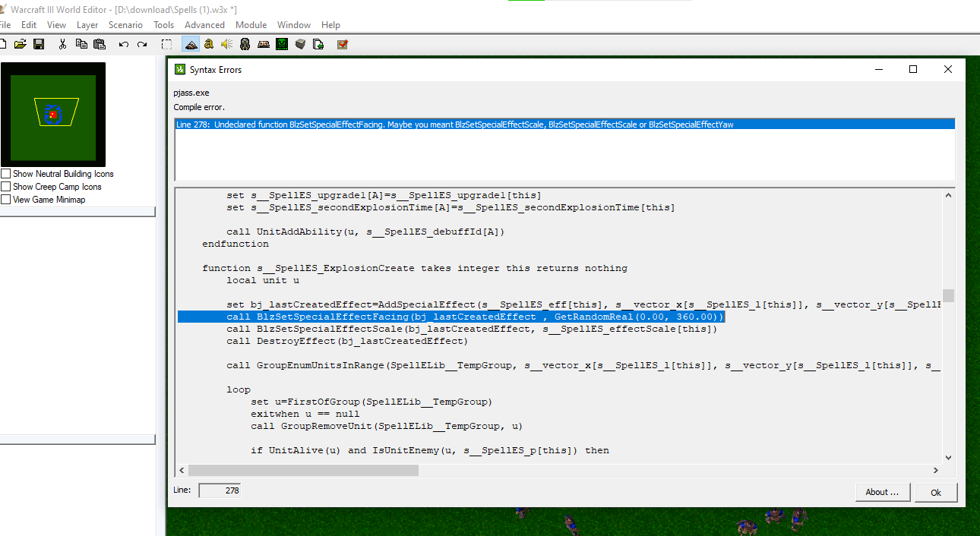Screen dimensions: 980x536
Task: Redo action arrow icon
Action: (142, 44)
